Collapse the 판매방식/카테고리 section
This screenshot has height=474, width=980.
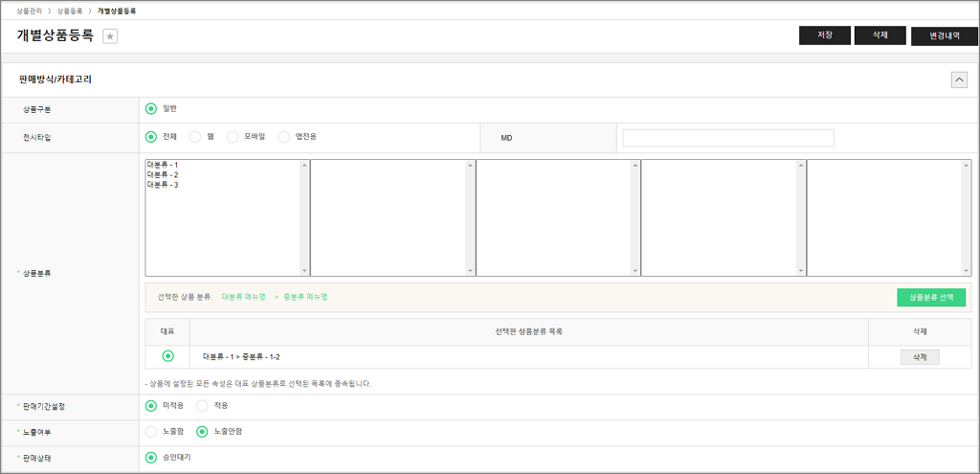point(959,80)
